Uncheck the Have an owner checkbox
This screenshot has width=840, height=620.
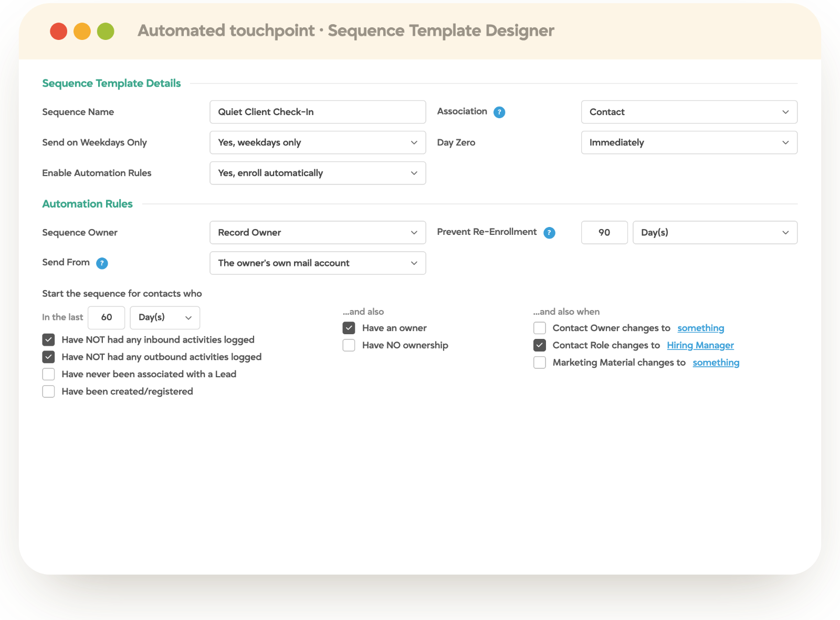tap(349, 328)
